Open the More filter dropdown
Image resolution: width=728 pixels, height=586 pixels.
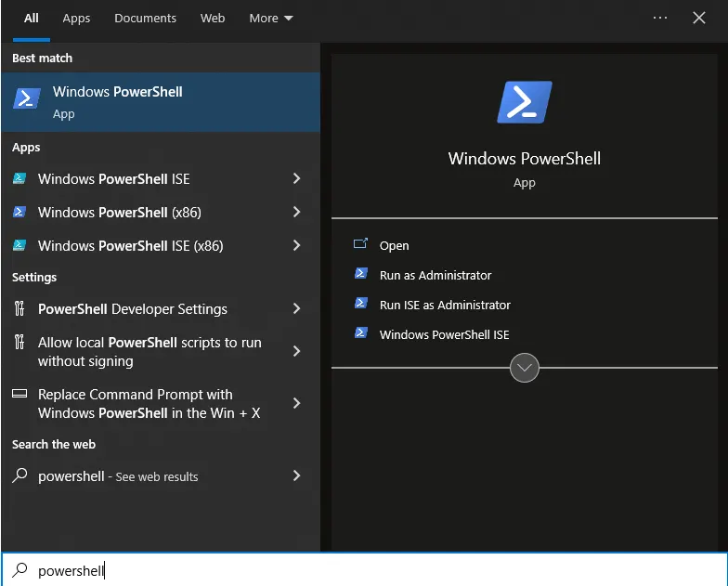[271, 19]
